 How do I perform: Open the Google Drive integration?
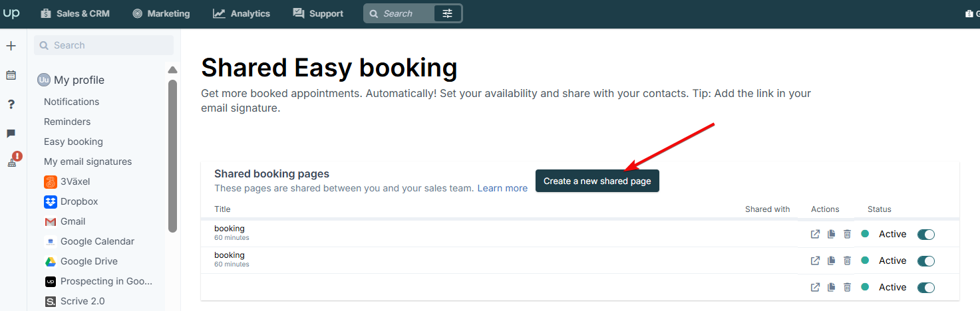pos(80,261)
